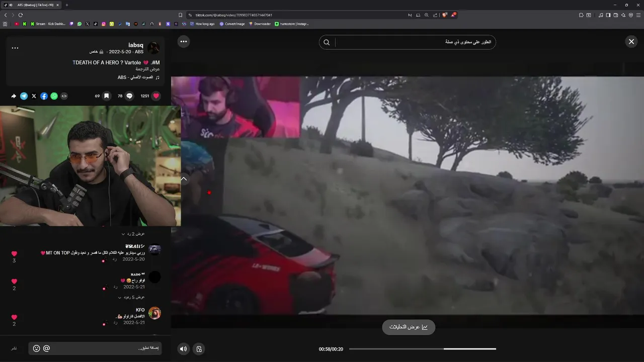Open the zoom magnifier in address bar

pyautogui.click(x=427, y=15)
